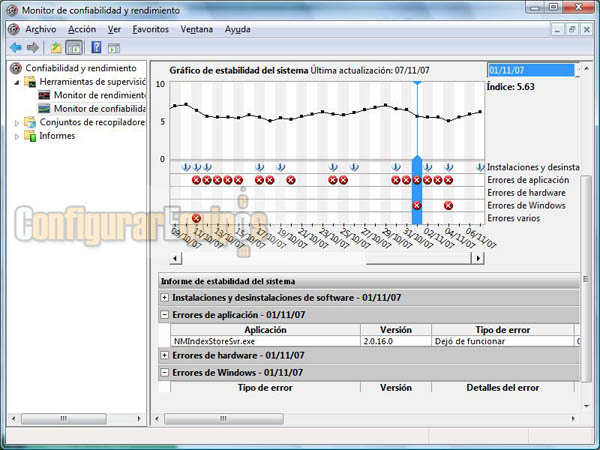
Task: Click chart scroll left arrow button
Action: [x=175, y=258]
